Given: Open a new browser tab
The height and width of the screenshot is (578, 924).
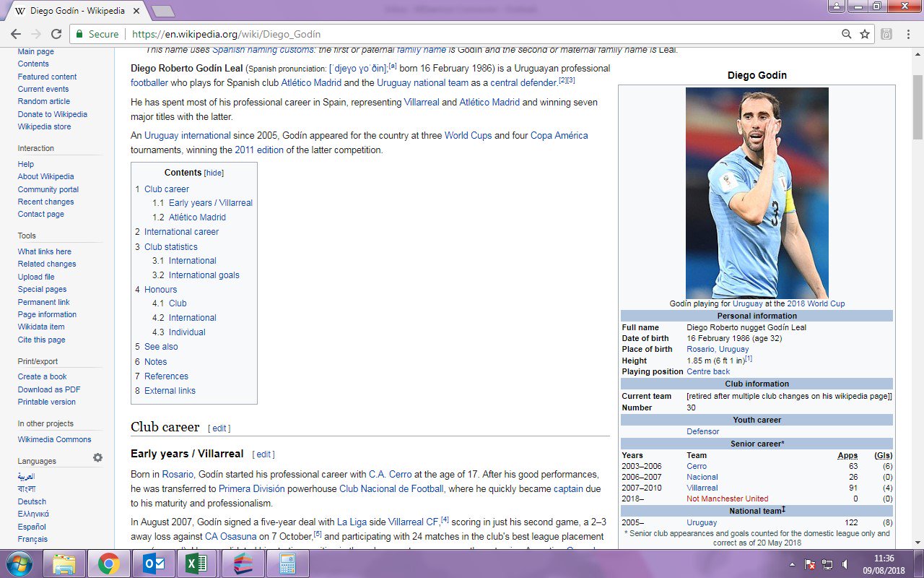Looking at the screenshot, I should (x=163, y=12).
